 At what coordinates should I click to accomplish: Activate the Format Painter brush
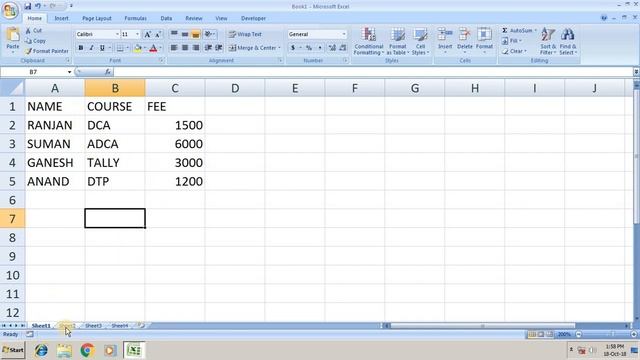47,51
